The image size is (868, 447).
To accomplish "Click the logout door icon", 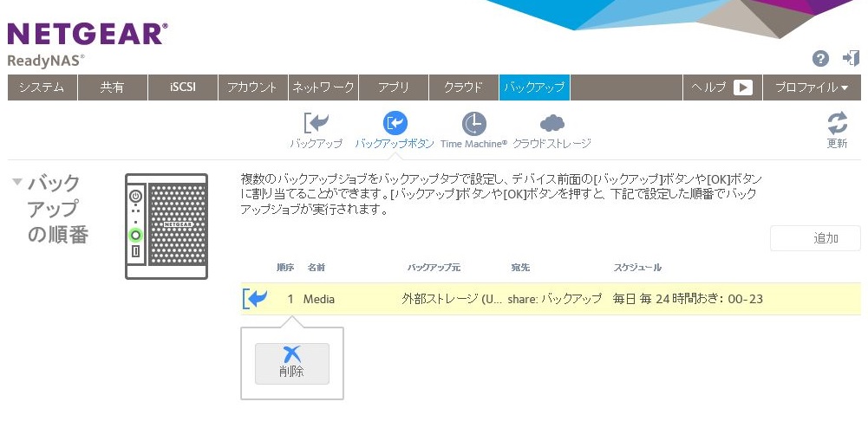I will (851, 58).
